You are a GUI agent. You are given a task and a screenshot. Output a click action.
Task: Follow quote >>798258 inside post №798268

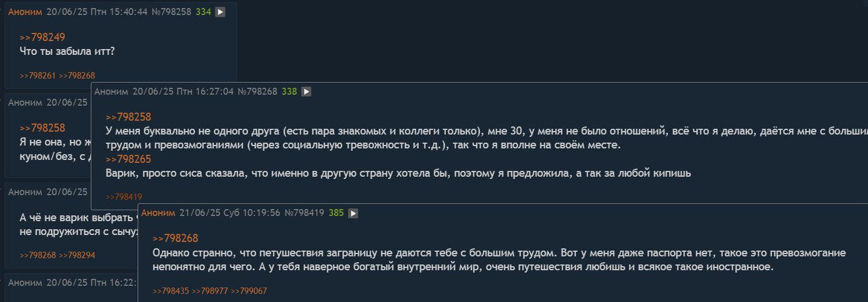[128, 117]
